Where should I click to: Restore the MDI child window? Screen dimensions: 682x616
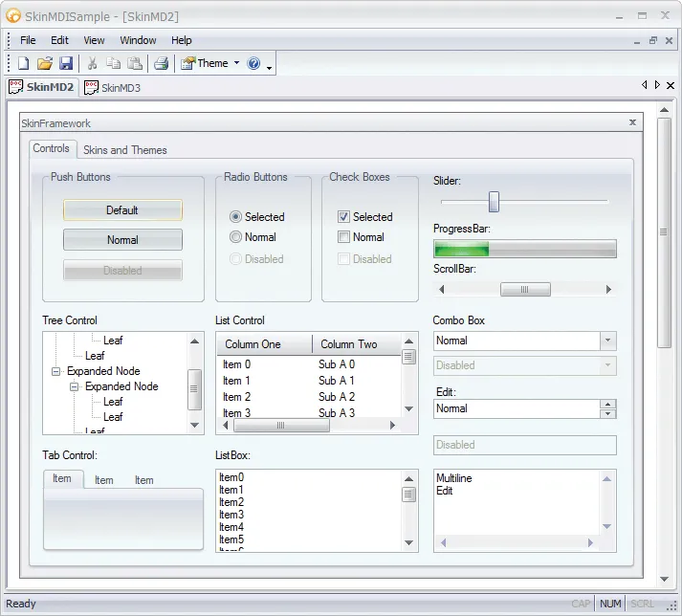653,40
